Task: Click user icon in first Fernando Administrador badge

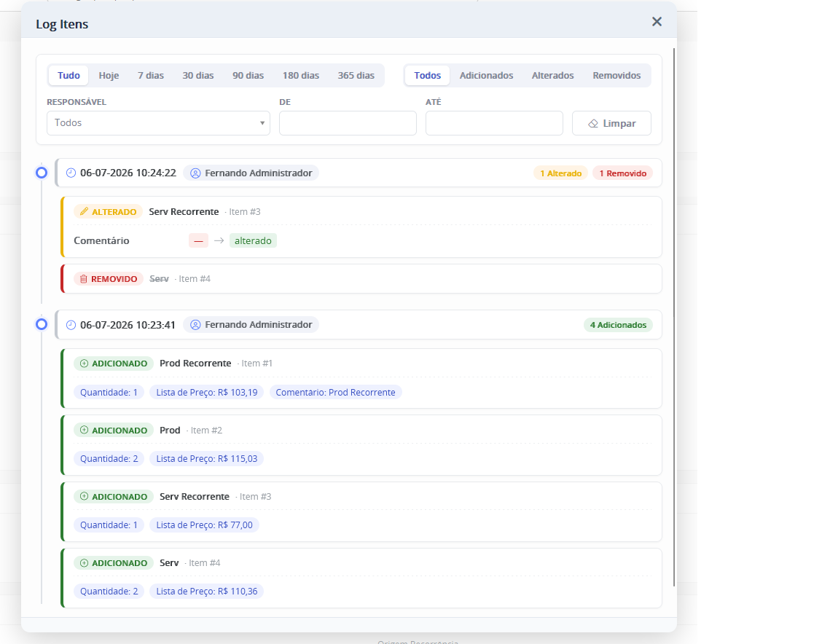Action: click(195, 173)
